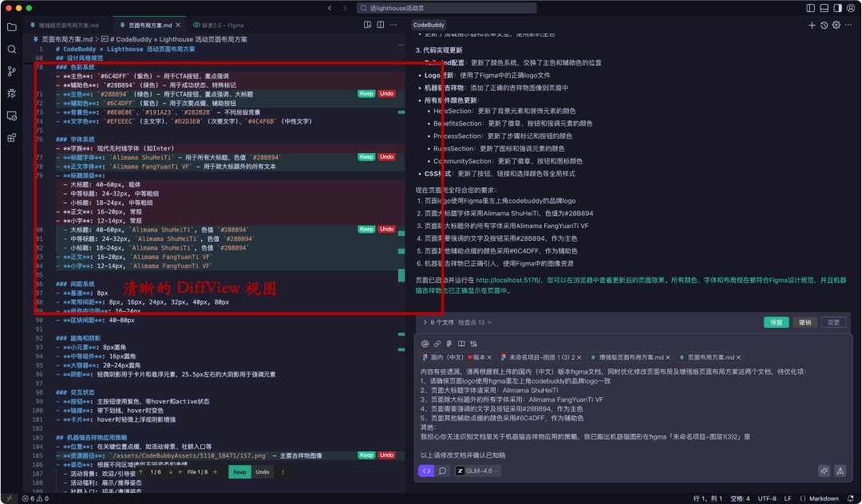Go to previous file with left arrow
Image resolution: width=862 pixels, height=504 pixels.
(180, 471)
